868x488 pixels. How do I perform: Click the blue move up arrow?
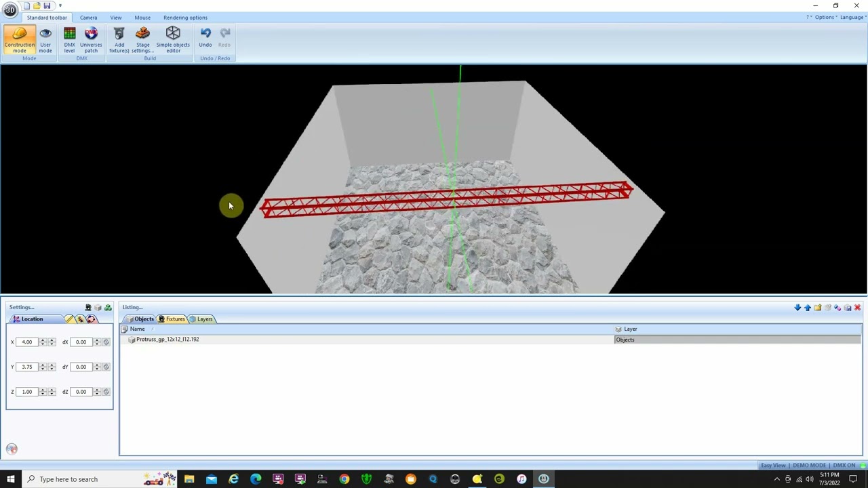(x=808, y=308)
